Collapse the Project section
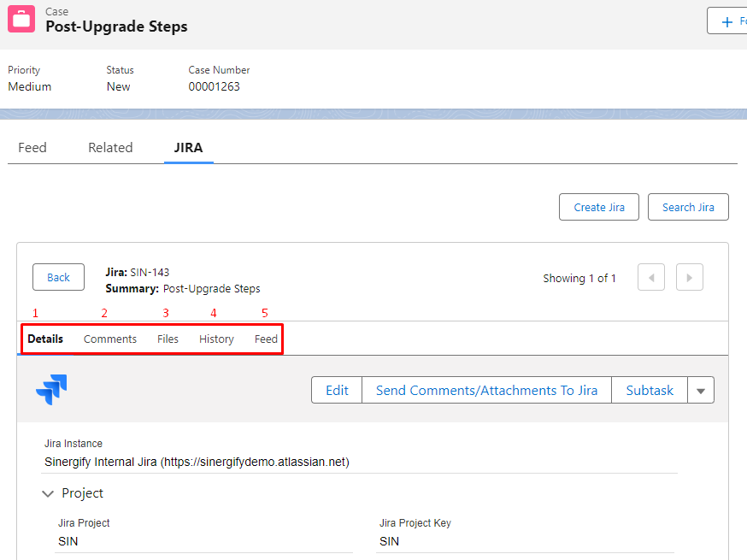This screenshot has height=560, width=747. click(48, 493)
